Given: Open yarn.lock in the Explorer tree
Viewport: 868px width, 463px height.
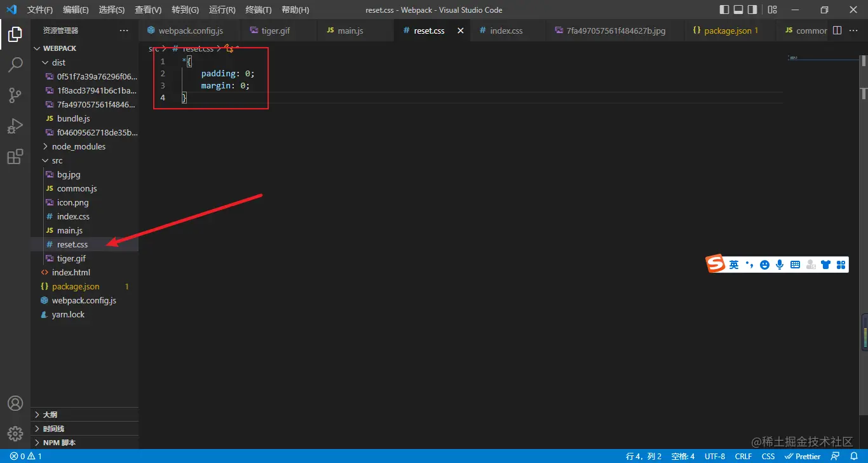Looking at the screenshot, I should click(85, 314).
